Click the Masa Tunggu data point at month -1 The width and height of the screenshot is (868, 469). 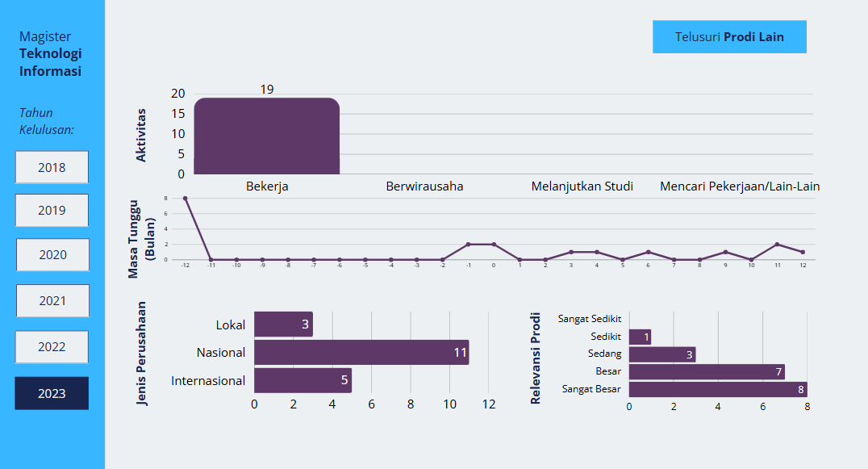pyautogui.click(x=468, y=245)
